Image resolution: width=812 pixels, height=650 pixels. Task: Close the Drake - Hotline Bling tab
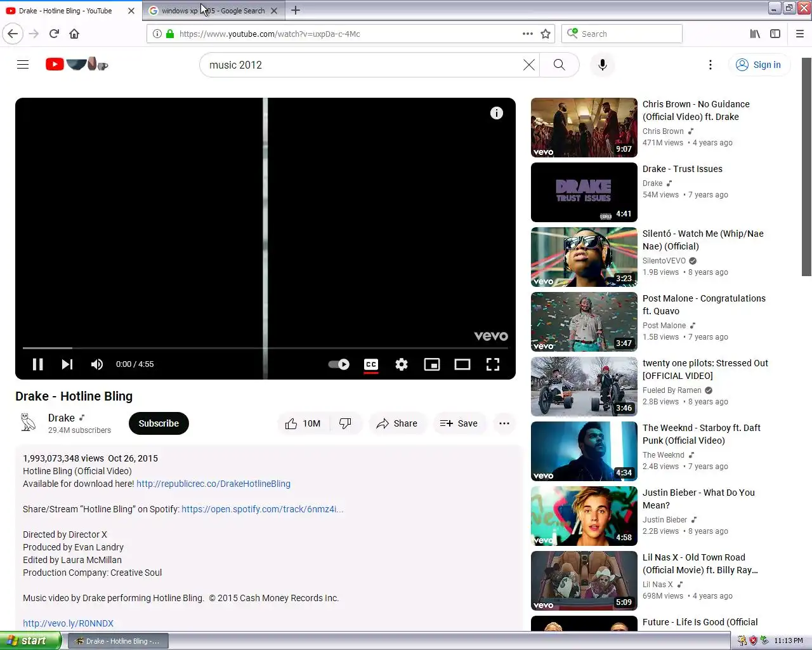point(131,11)
